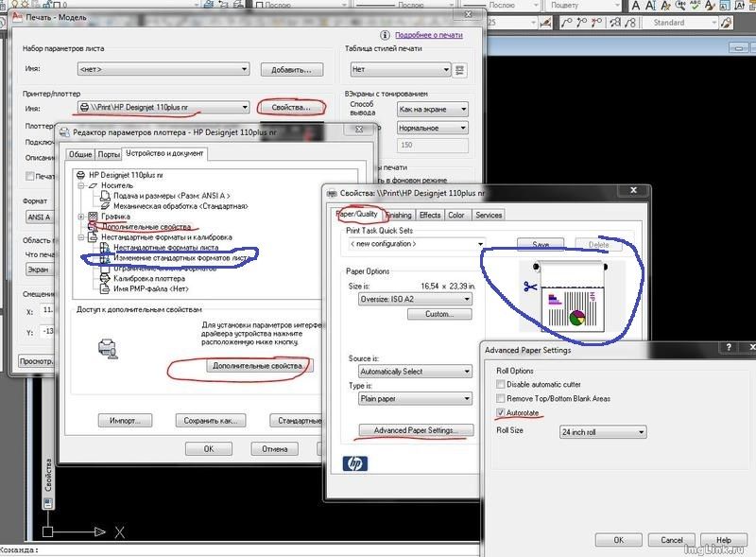Open the Нормальное quality dropdown
Viewport: 756px width, 557px height.
click(433, 128)
